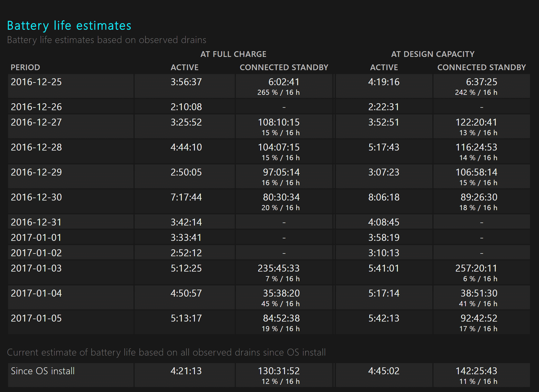Click the '45 % / 16 h' drain rate
The image size is (539, 392).
[280, 304]
